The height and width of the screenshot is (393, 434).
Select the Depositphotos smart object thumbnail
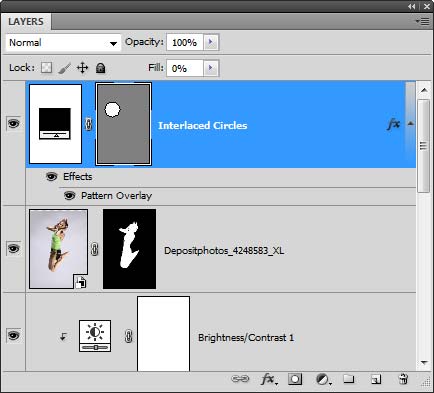pyautogui.click(x=58, y=249)
